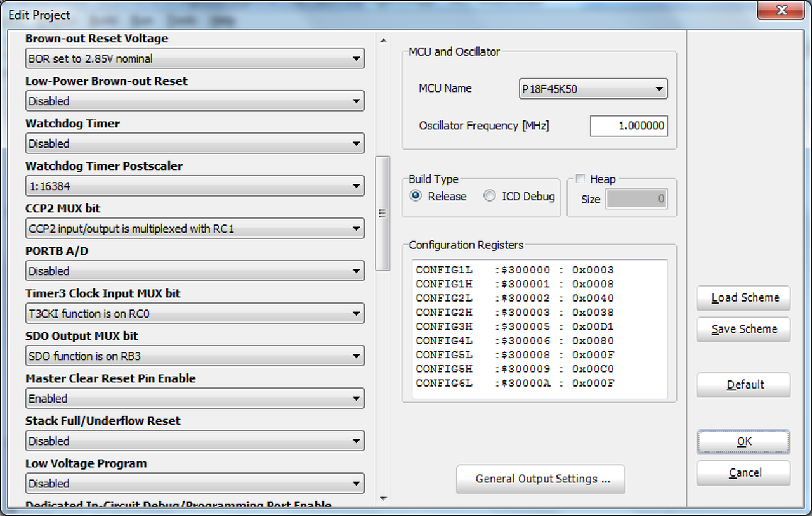Open the Watchdog Timer setting dropdown
Image resolution: width=812 pixels, height=516 pixels.
tap(195, 143)
